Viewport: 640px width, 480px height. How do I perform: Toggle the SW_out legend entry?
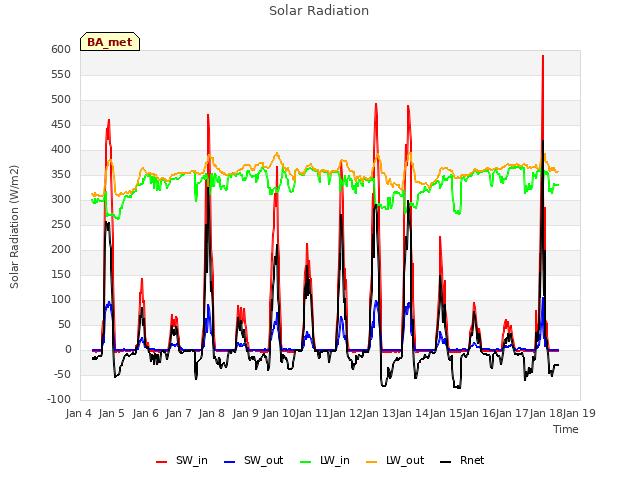tap(253, 460)
